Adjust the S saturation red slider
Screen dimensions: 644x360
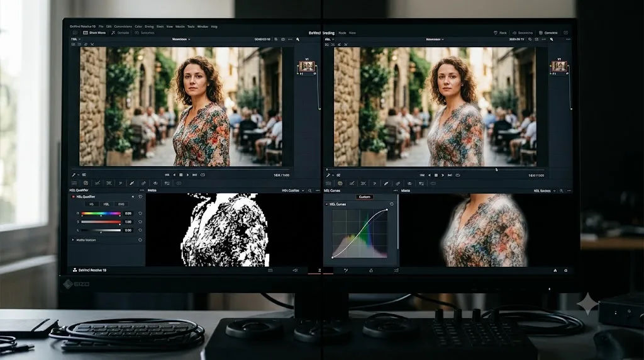101,222
